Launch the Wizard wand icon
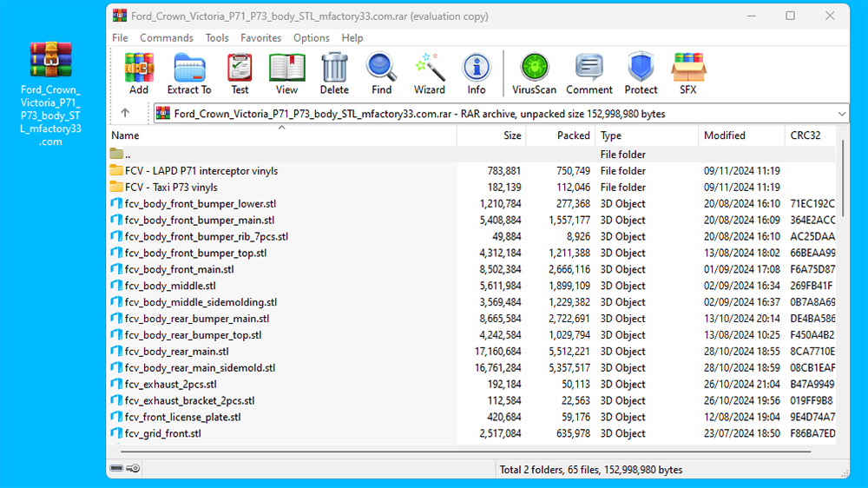 tap(430, 74)
